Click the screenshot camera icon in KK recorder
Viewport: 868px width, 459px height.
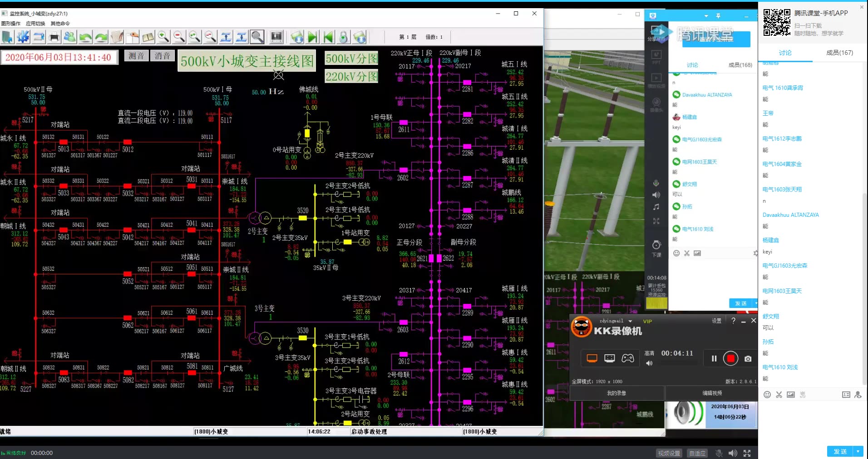tap(748, 359)
